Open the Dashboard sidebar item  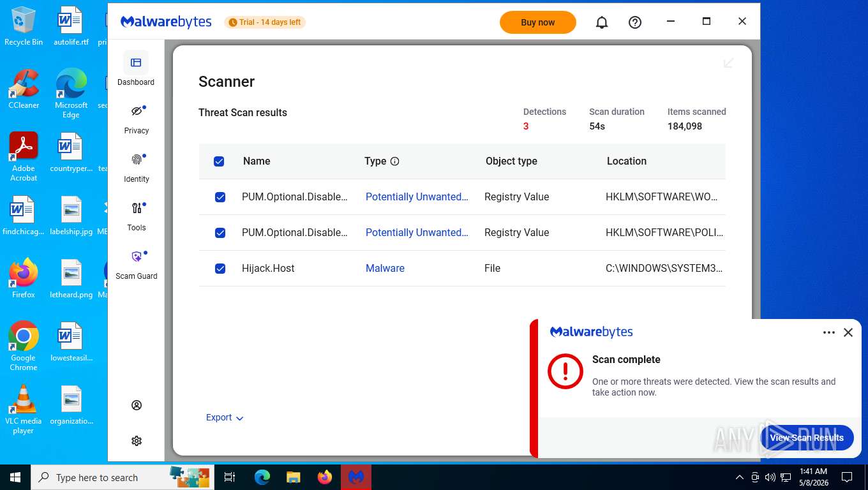pos(136,68)
